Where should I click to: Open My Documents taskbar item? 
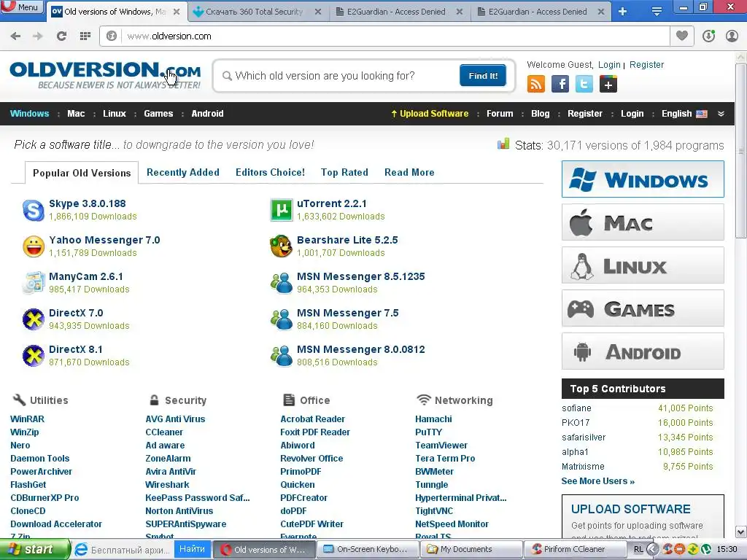[471, 549]
